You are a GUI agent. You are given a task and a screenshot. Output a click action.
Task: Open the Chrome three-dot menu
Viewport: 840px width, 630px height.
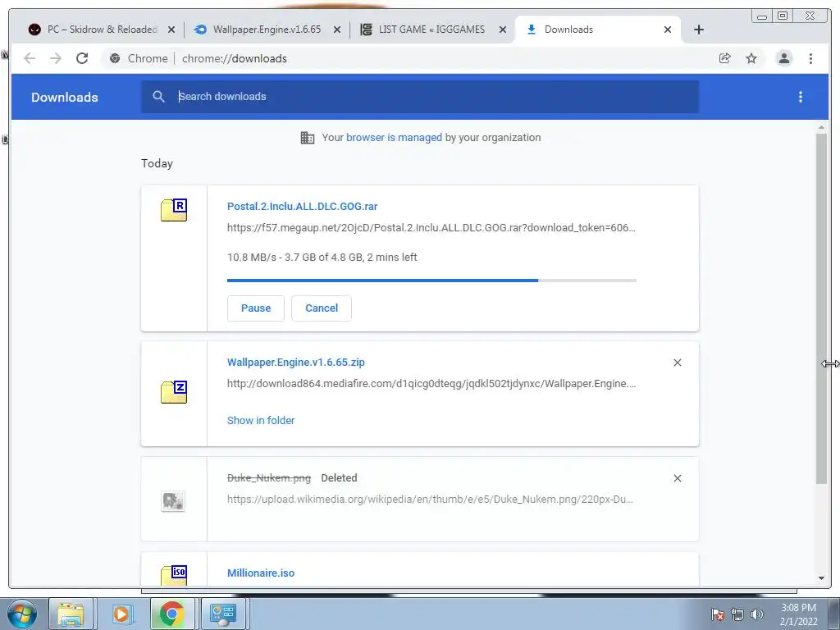(x=810, y=58)
